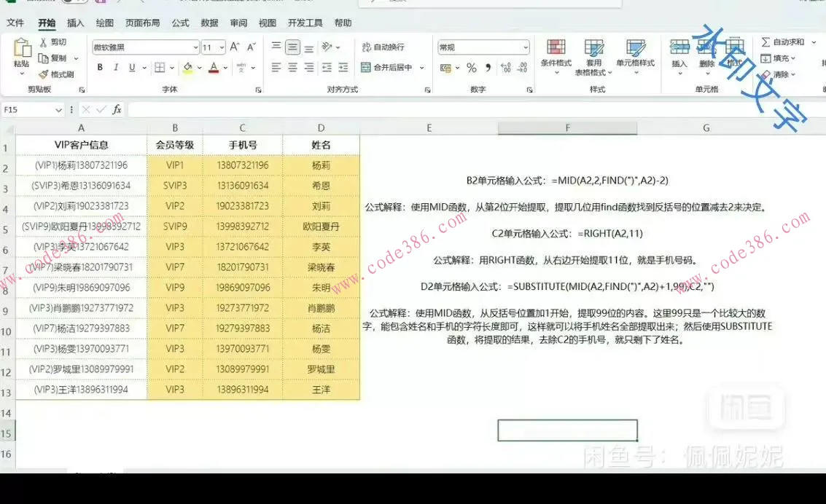Switch to the 数据 ribbon tab

click(x=209, y=23)
